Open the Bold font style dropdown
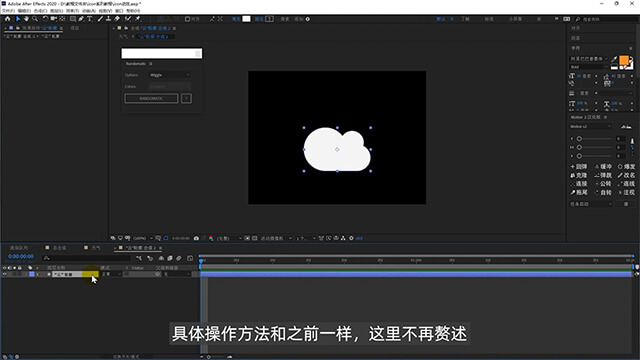Screen dimensions: 640x360 (x=589, y=67)
